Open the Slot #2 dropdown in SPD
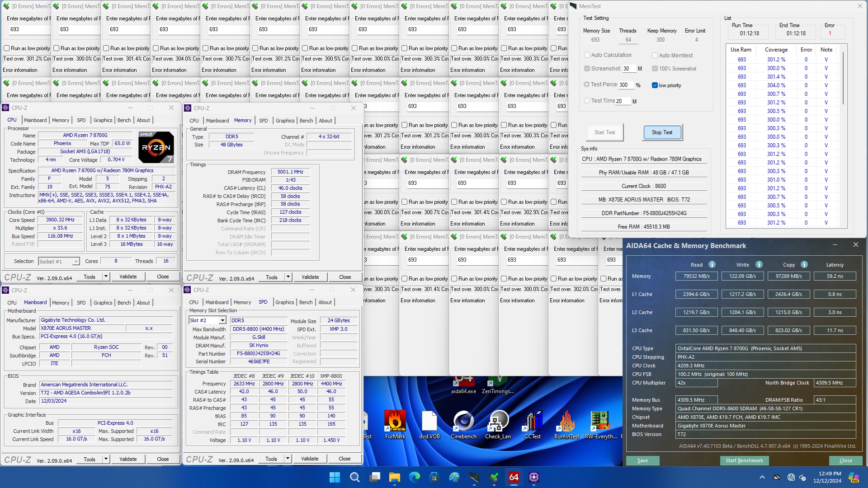 tap(222, 320)
